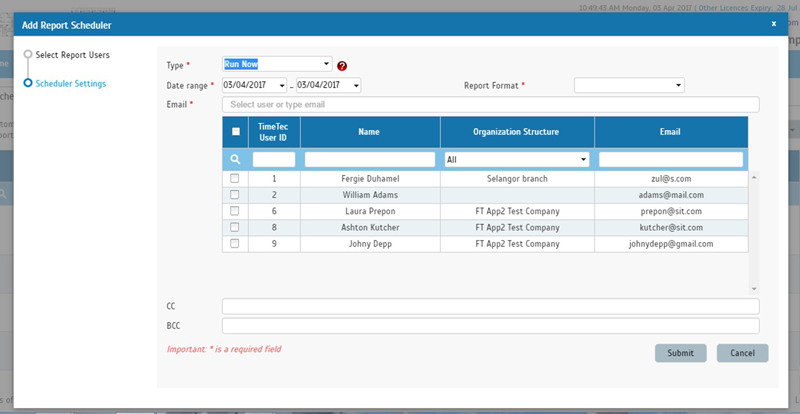
Task: Click the TimeTec User ID filter box
Action: (x=274, y=160)
